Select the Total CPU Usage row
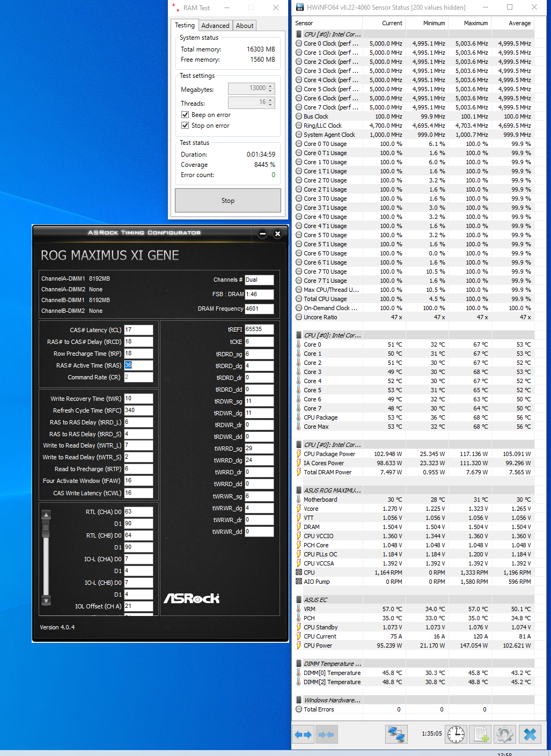 pyautogui.click(x=414, y=299)
